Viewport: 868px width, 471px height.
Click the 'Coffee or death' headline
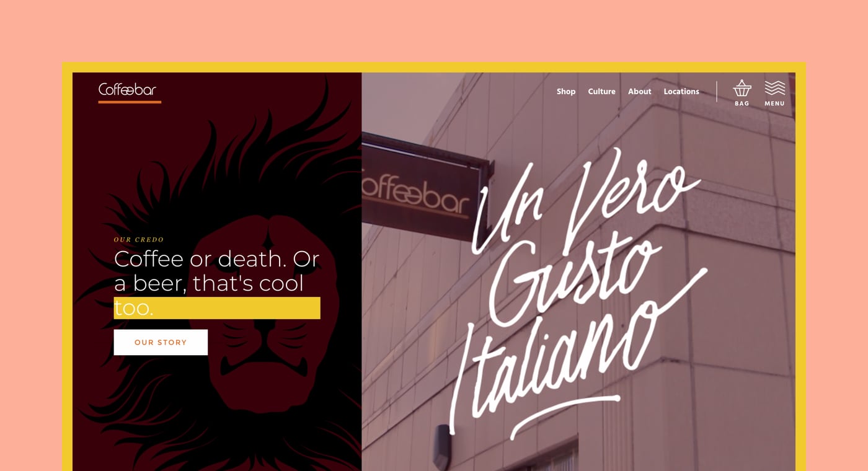click(x=216, y=283)
